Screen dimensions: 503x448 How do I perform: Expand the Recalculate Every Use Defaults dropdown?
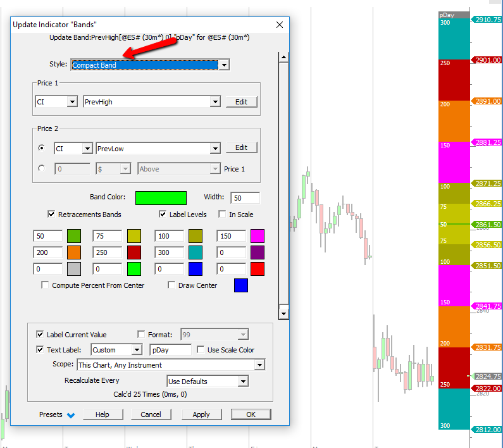242,382
